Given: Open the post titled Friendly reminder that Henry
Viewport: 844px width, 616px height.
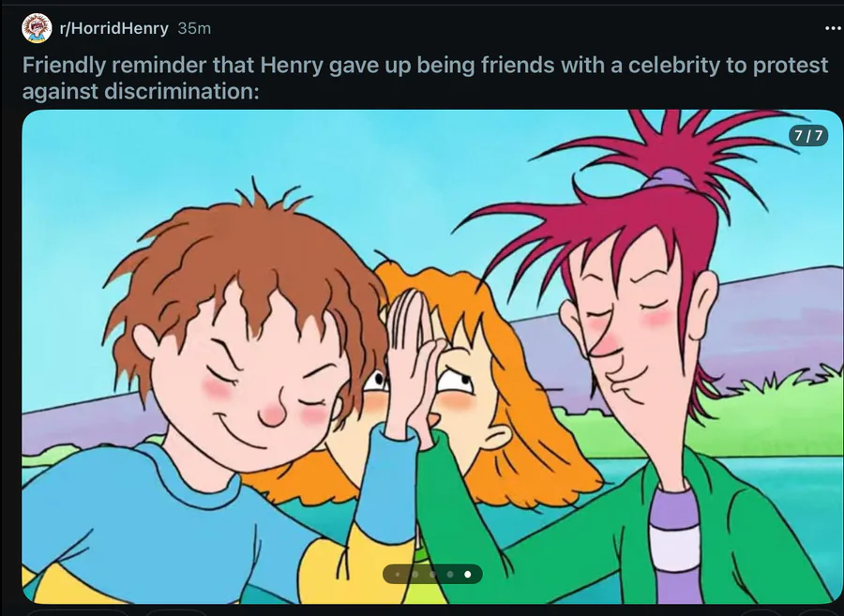Looking at the screenshot, I should [x=425, y=78].
